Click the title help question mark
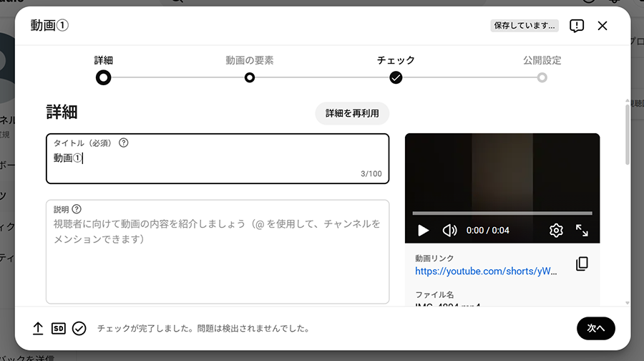The image size is (644, 361). (124, 143)
